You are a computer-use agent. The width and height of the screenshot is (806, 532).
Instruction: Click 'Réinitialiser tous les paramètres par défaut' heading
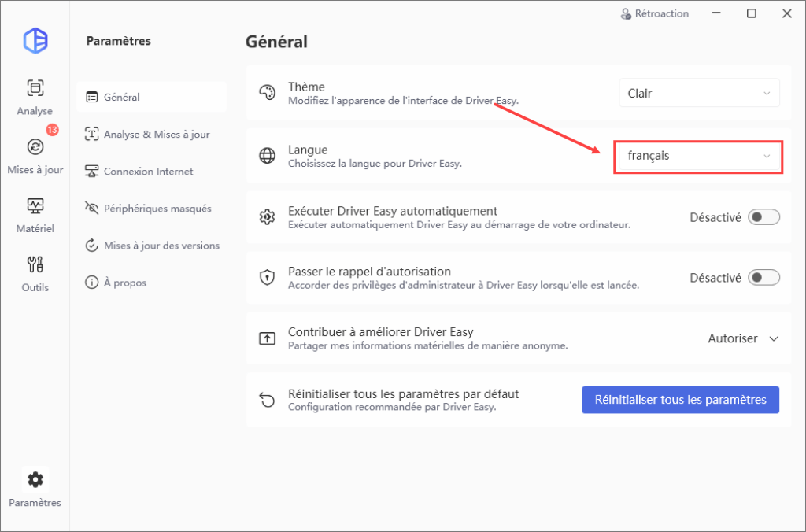coord(403,393)
